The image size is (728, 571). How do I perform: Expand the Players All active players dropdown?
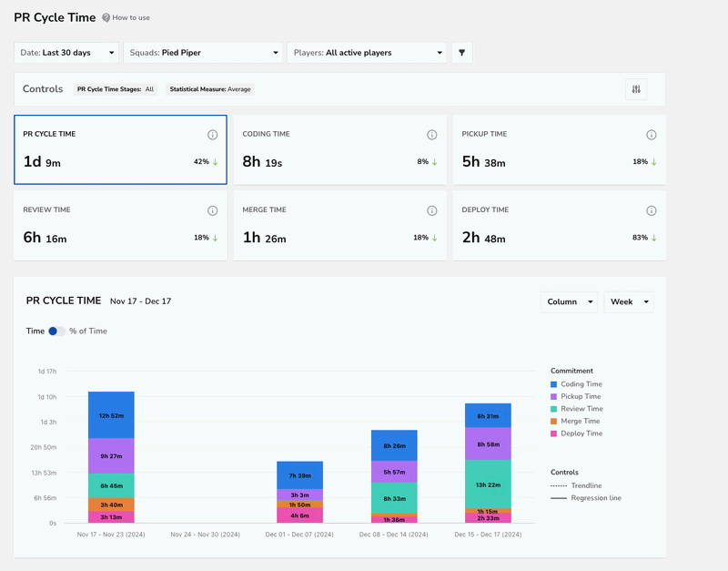coord(367,53)
